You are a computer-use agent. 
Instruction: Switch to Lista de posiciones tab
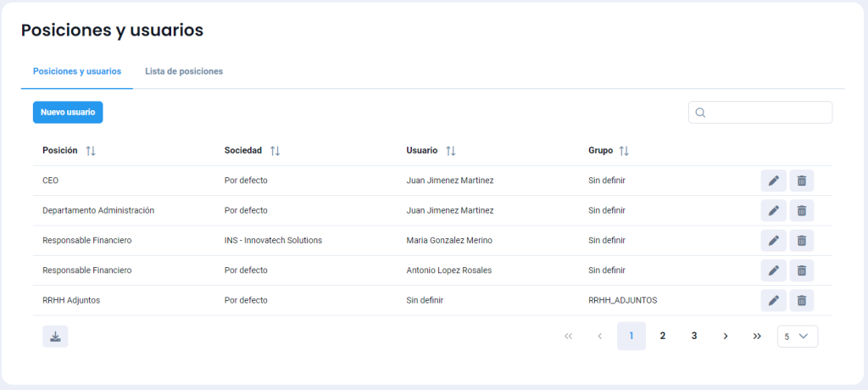click(x=184, y=71)
